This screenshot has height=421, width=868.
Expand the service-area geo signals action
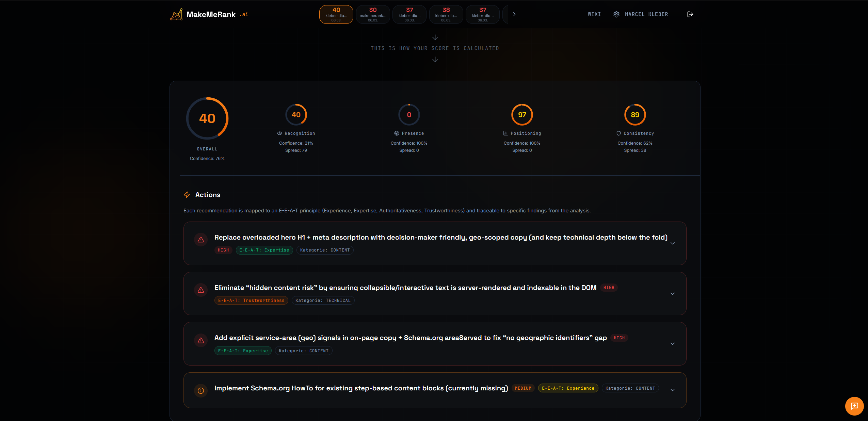(672, 344)
